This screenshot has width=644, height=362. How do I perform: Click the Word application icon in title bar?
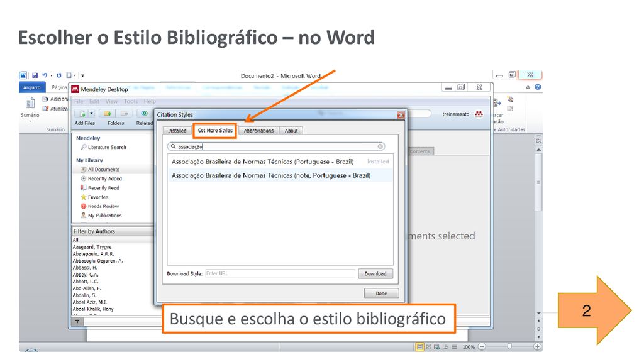click(23, 75)
